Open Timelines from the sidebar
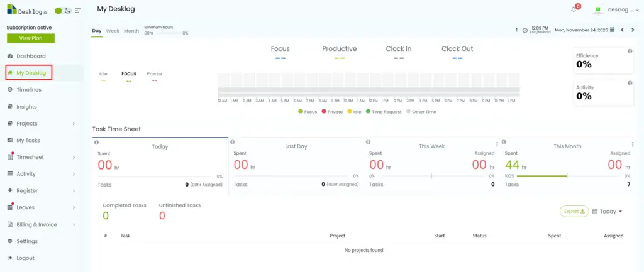This screenshot has height=272, width=644. point(29,90)
